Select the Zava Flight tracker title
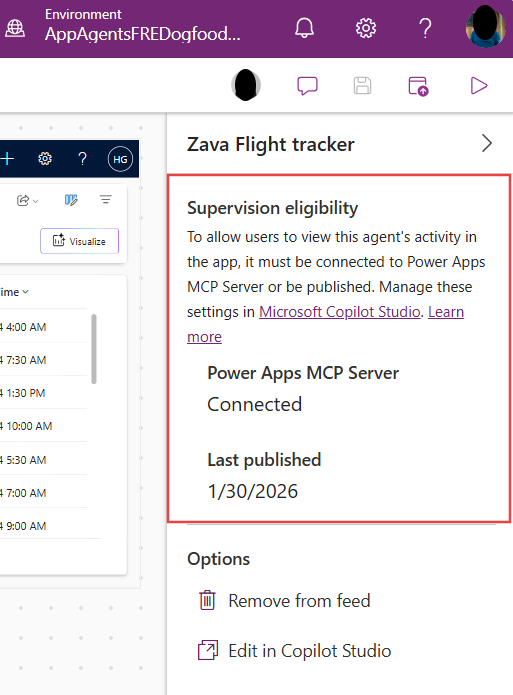The width and height of the screenshot is (513, 695). pyautogui.click(x=270, y=144)
